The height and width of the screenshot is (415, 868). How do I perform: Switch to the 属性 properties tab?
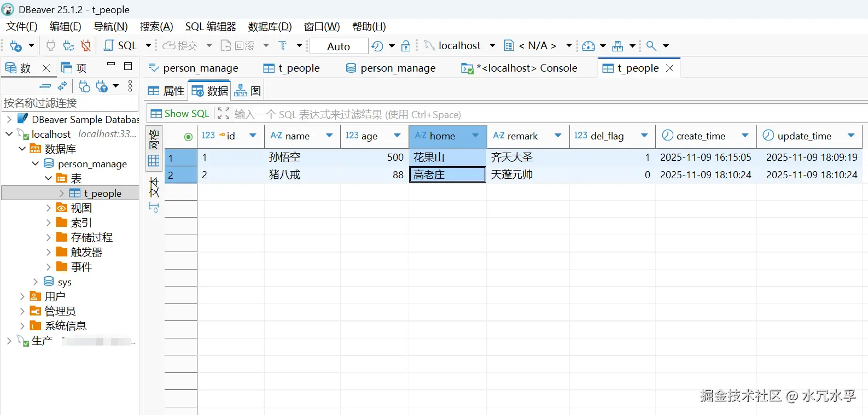[166, 91]
